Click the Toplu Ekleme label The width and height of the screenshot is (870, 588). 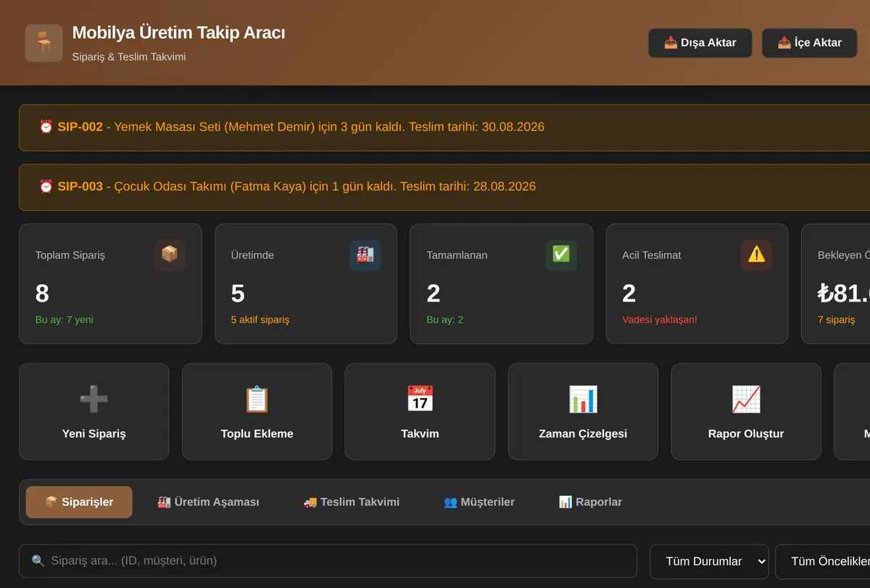pos(257,434)
